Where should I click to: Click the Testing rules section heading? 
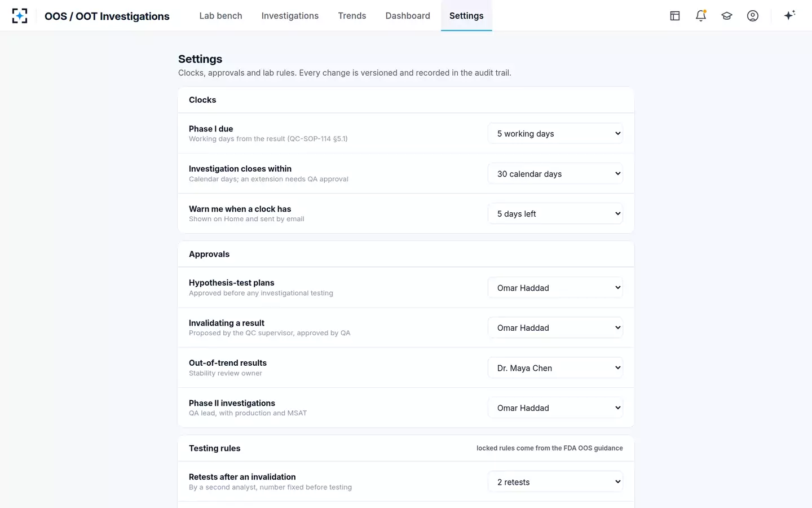click(215, 448)
